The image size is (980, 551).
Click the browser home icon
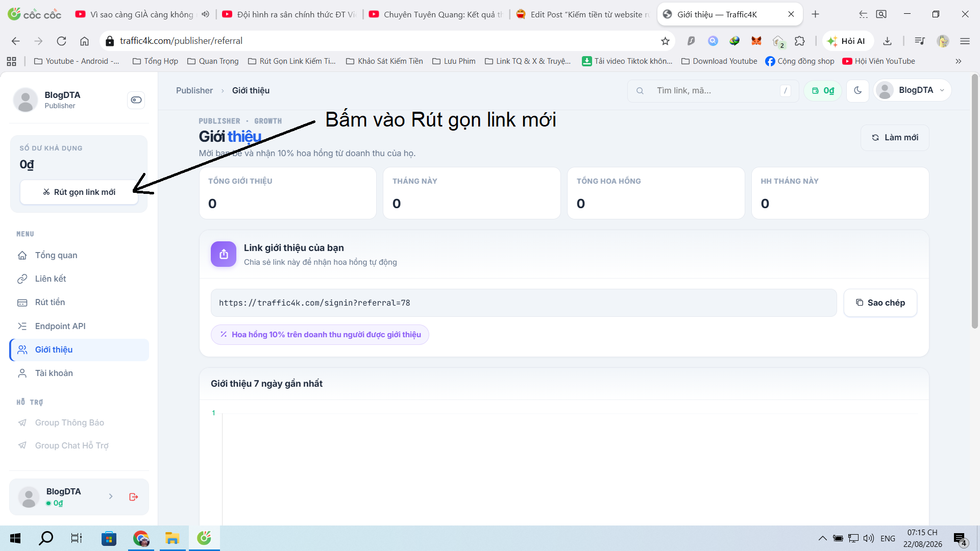(x=84, y=41)
